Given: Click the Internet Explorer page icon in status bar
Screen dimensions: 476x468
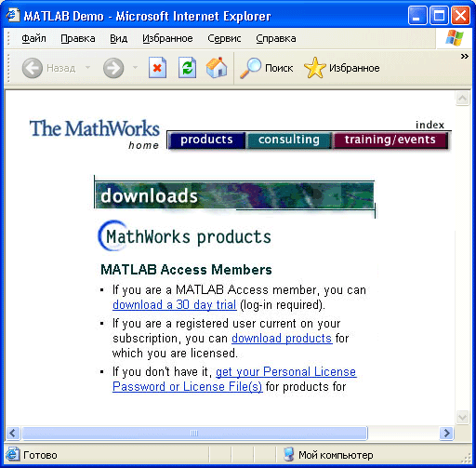Looking at the screenshot, I should pos(12,454).
